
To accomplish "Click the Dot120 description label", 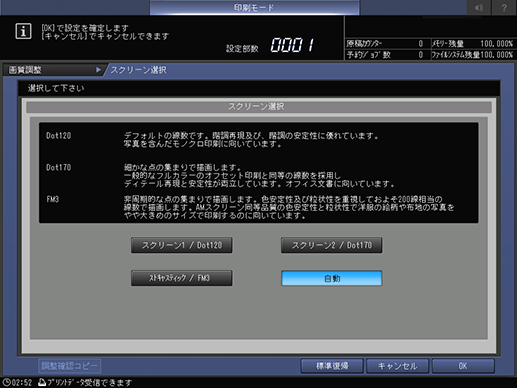I will 58,136.
